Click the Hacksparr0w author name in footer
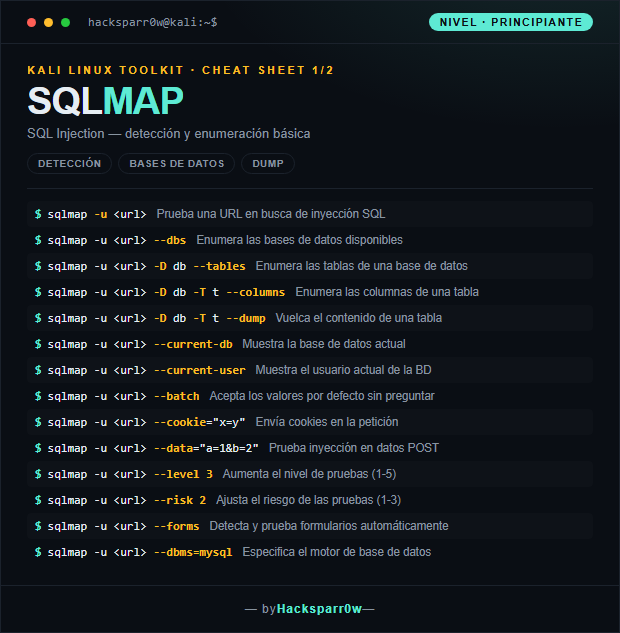 tap(319, 609)
